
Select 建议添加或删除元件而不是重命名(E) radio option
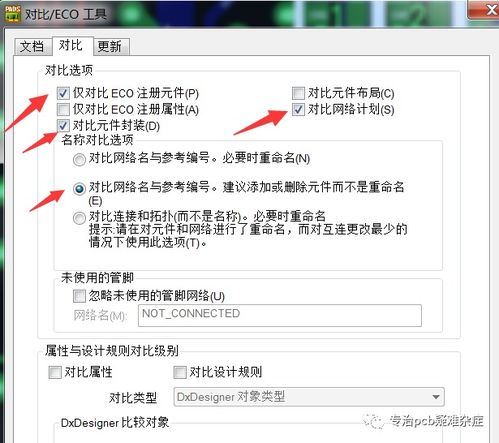pos(79,189)
